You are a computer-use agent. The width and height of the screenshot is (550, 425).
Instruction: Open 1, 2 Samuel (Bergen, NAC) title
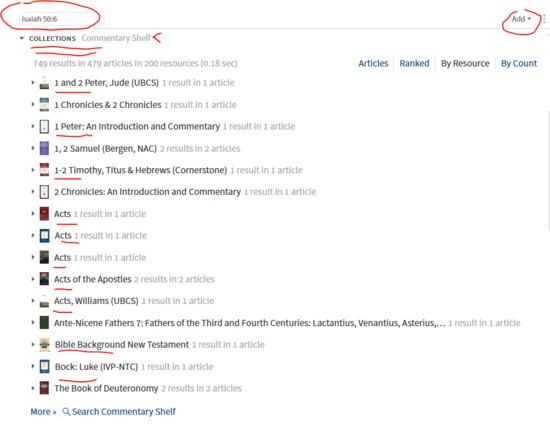[105, 149]
